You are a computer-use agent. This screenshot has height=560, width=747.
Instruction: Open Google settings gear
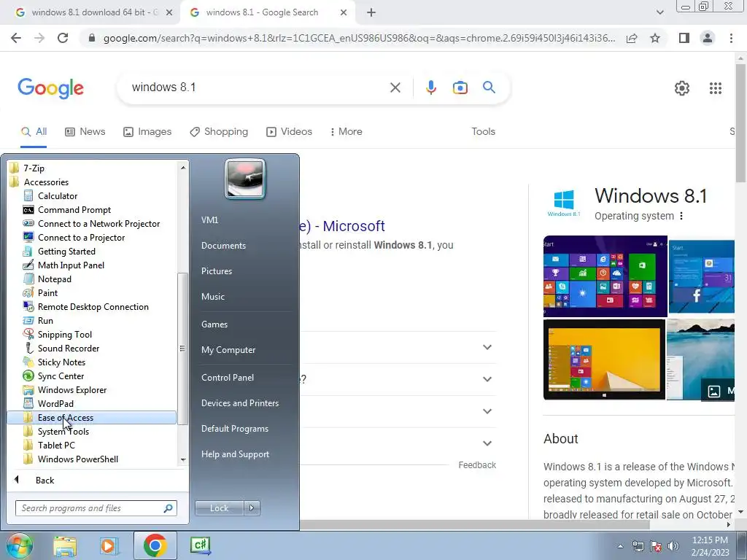point(682,88)
